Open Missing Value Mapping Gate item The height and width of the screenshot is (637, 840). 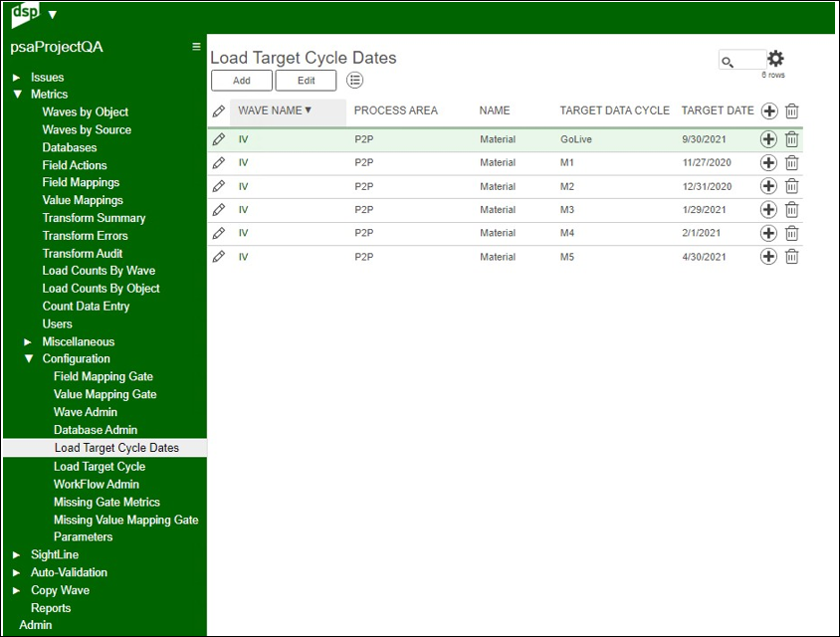(x=125, y=520)
